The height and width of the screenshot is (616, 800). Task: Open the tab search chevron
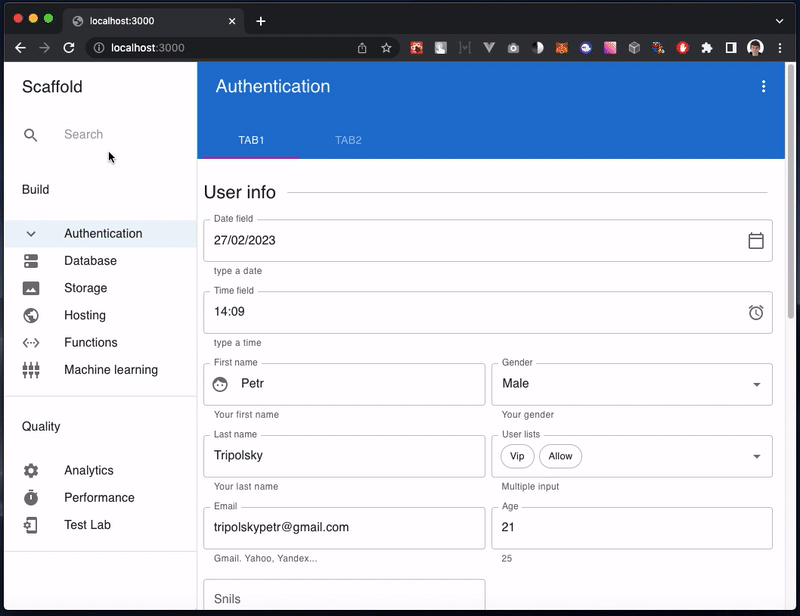[779, 21]
